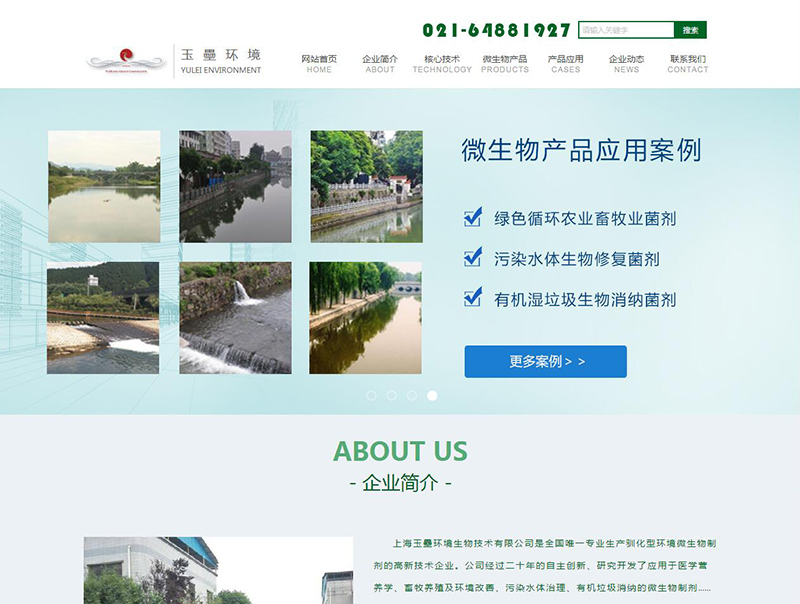800x604 pixels.
Task: Click the phone number 021-64881927
Action: click(x=496, y=30)
